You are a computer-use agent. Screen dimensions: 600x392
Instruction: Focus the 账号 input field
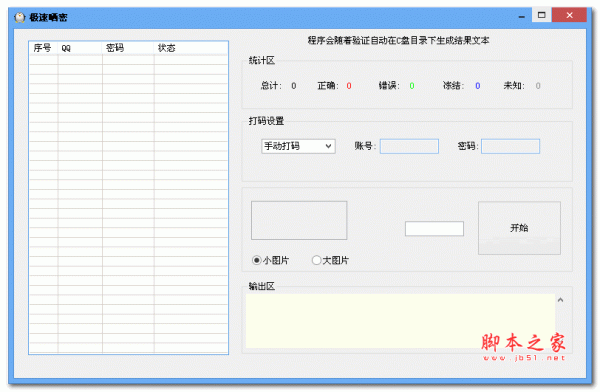[x=409, y=146]
